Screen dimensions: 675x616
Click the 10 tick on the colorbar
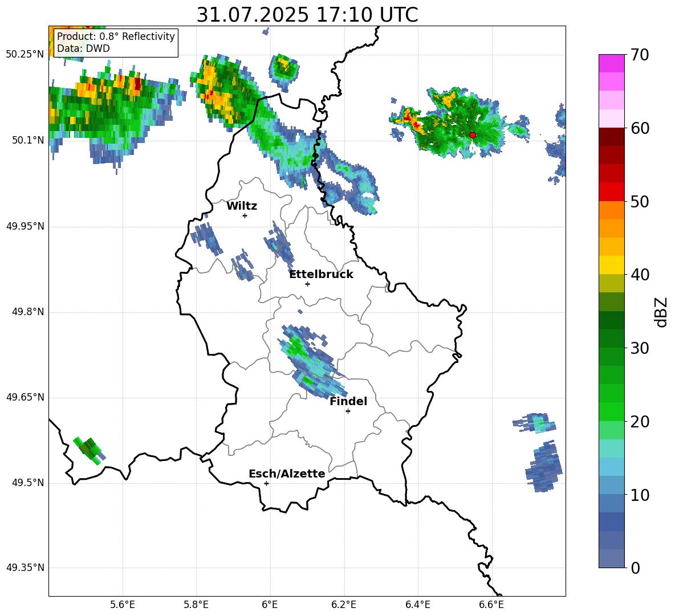click(639, 495)
